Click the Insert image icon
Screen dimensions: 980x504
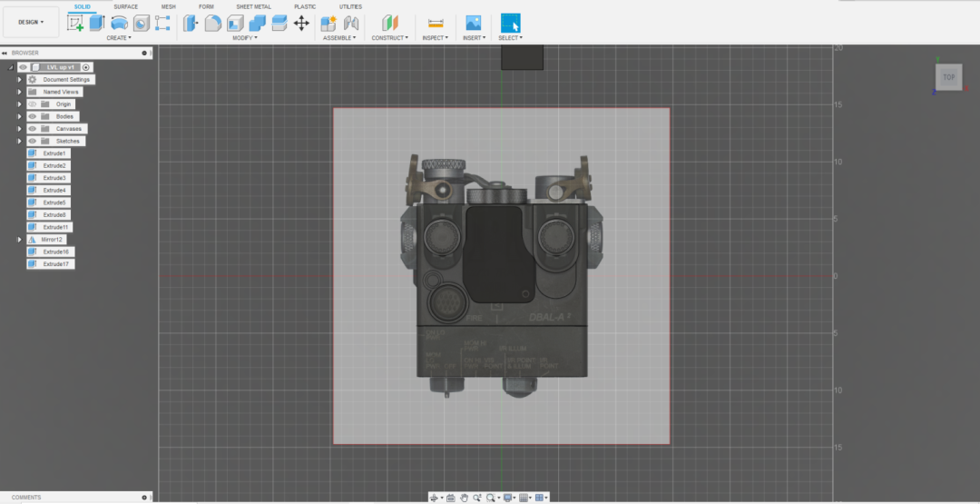pos(473,24)
